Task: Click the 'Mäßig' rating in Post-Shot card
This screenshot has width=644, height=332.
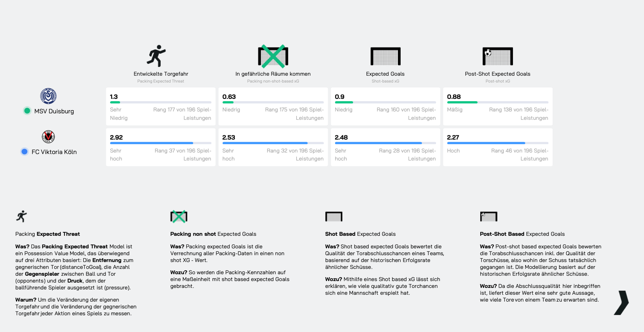Action: pos(455,110)
